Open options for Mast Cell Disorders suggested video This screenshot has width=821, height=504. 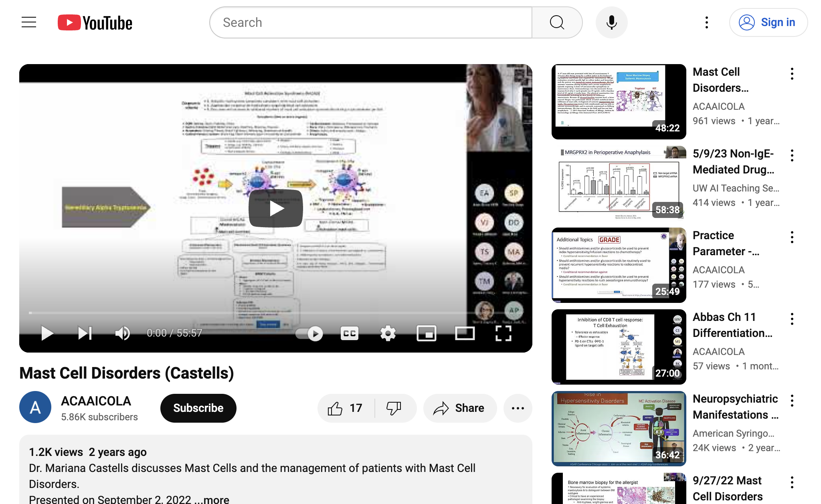pyautogui.click(x=792, y=74)
